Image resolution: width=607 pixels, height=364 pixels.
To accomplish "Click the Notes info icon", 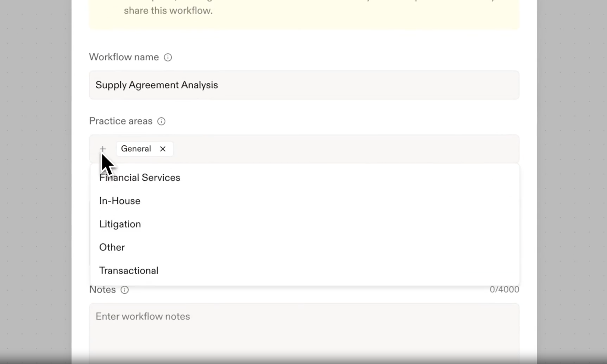I will 125,290.
